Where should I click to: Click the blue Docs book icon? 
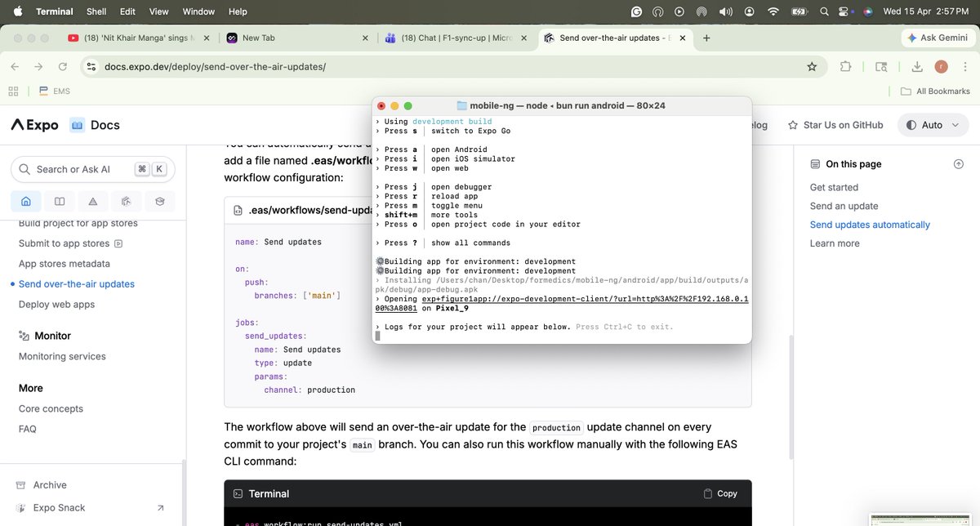pyautogui.click(x=78, y=125)
